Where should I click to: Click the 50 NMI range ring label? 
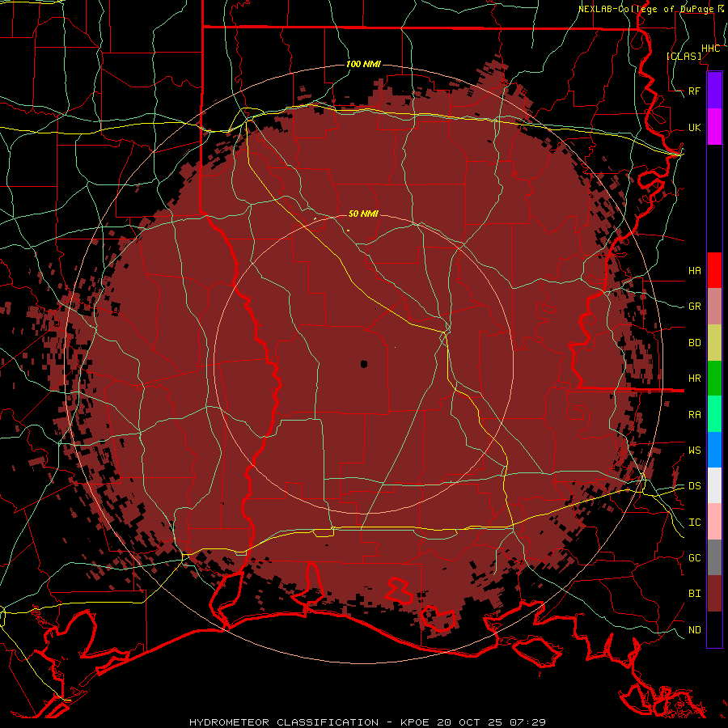363,214
